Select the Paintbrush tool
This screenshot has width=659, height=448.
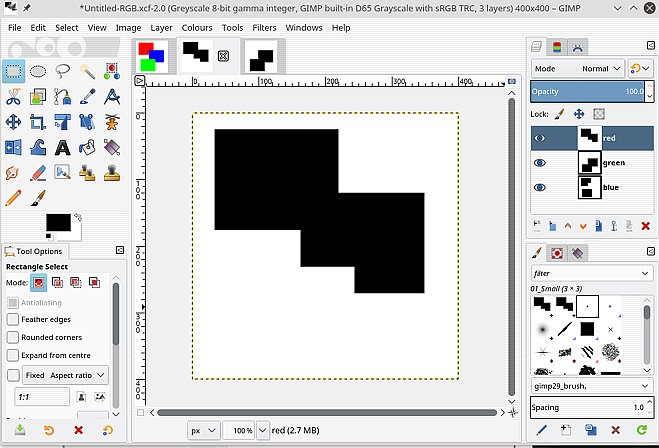pos(38,198)
